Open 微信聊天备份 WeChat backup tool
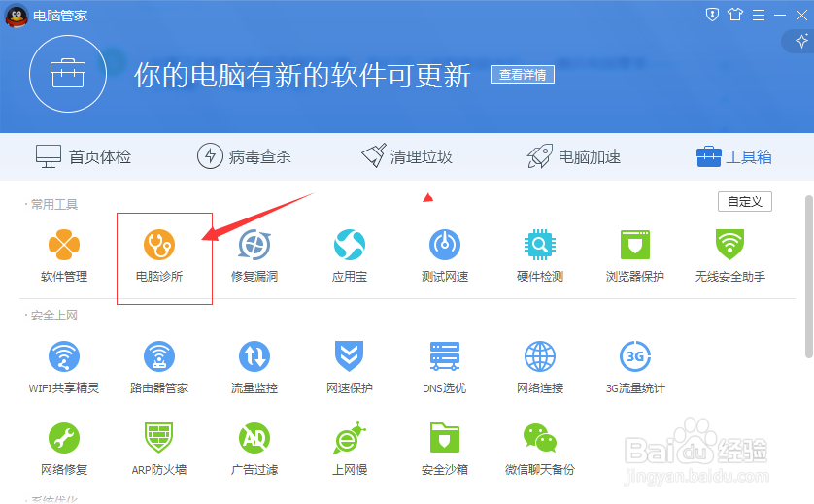 coord(540,438)
